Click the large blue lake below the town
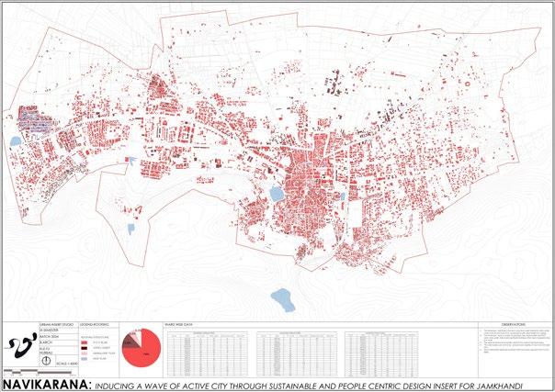This screenshot has width=555, height=392. [283, 300]
